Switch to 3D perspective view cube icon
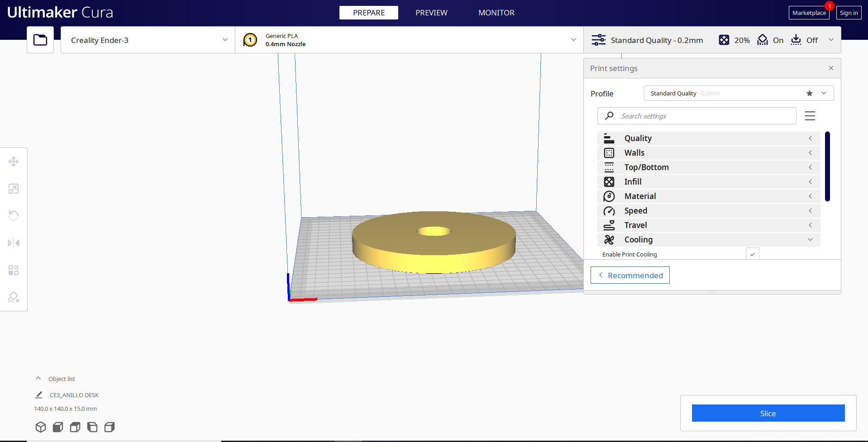The height and width of the screenshot is (442, 868). (x=41, y=427)
